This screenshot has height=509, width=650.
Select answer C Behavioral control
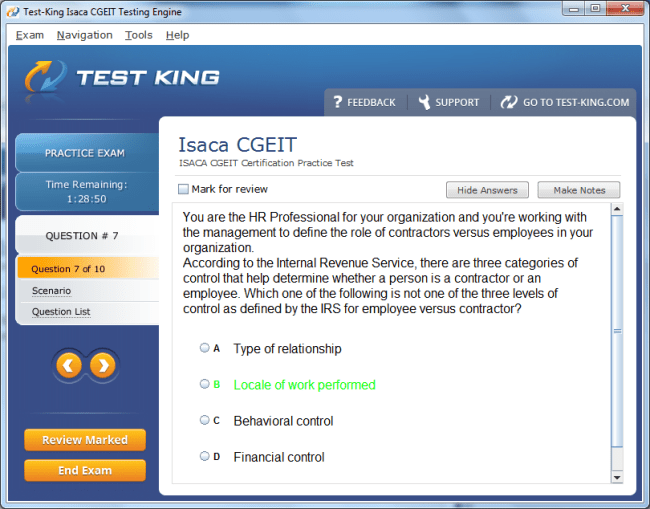pos(204,420)
